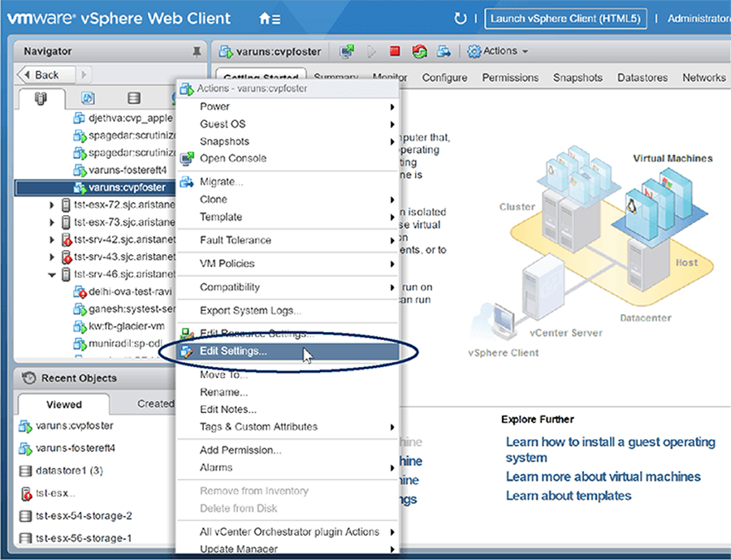Choose Edit Notes... in the Actions menu
Viewport: 731px width, 560px height.
coord(288,410)
